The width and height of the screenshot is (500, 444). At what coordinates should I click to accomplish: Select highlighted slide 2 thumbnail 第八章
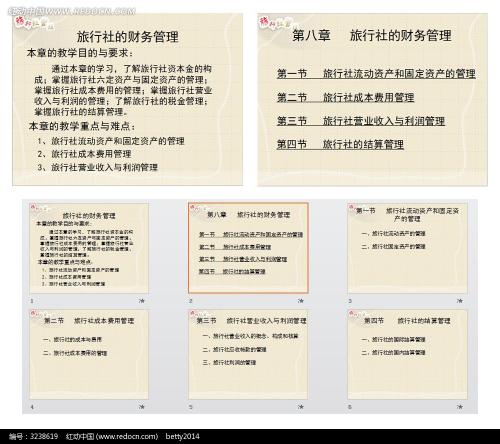[x=248, y=248]
